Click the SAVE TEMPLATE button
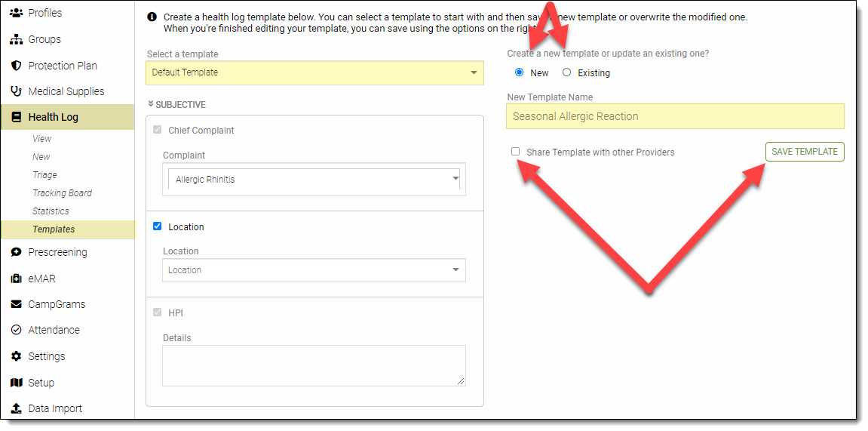 click(x=805, y=152)
